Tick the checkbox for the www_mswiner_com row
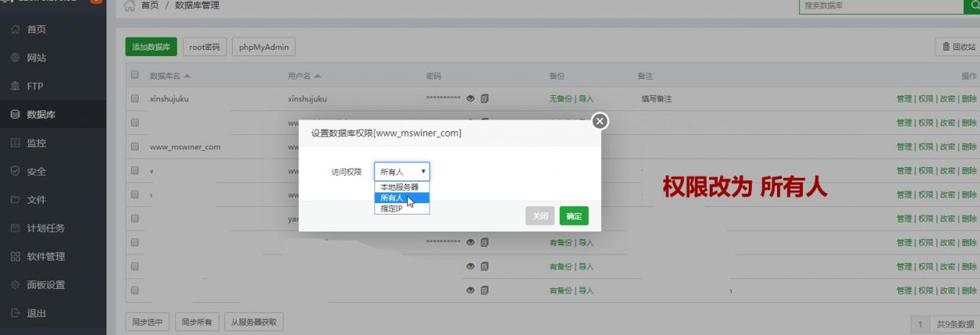Screen dimensions: 980x335 pyautogui.click(x=135, y=146)
